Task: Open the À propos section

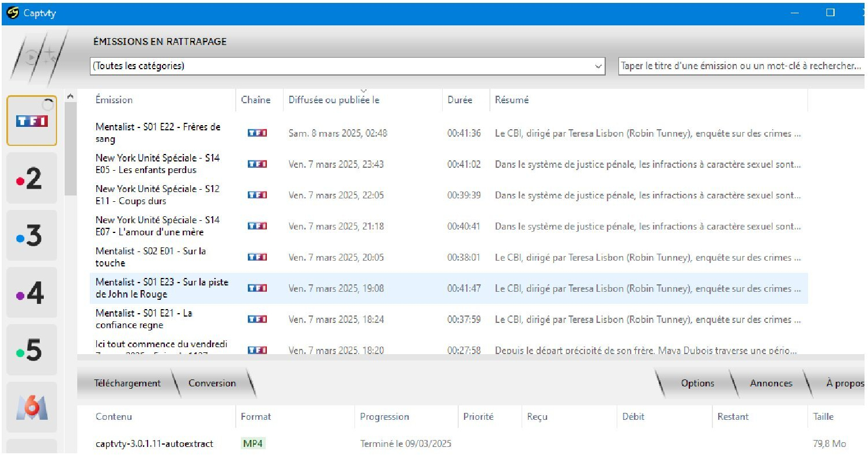Action: 844,383
